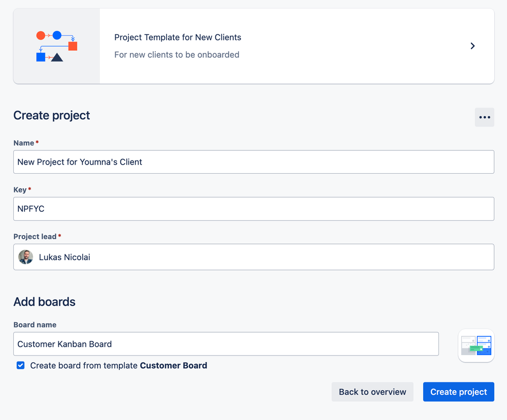Viewport: 507px width, 420px height.
Task: Click the NPFYC key input field
Action: 254,209
